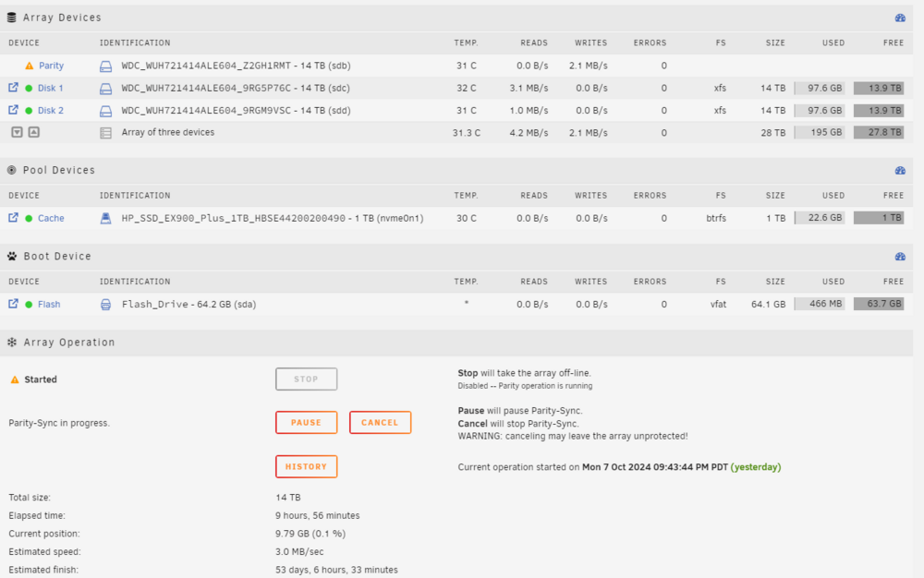Click Flash filesystem 'vfat' cell

point(718,305)
